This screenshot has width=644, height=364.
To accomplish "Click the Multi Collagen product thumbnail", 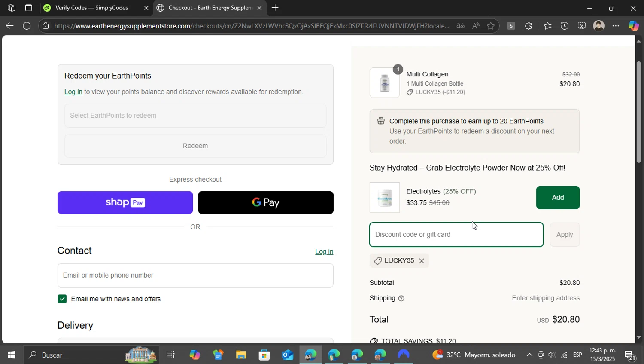I will [x=385, y=83].
